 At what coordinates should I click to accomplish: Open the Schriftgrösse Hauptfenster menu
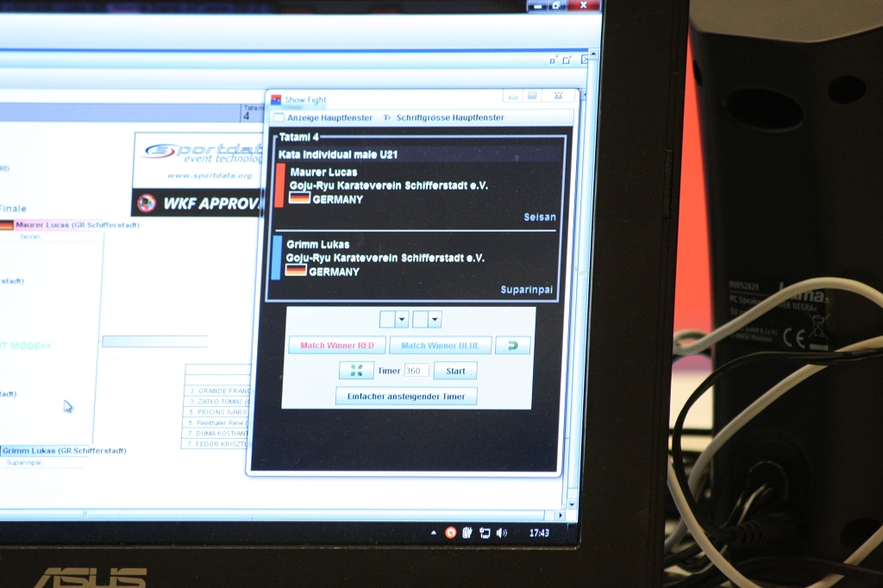pyautogui.click(x=450, y=118)
